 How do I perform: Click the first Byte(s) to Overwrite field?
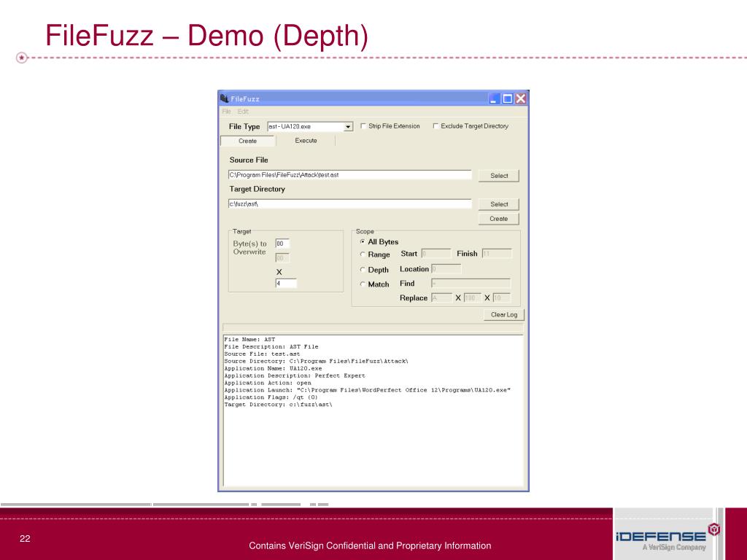coord(282,244)
